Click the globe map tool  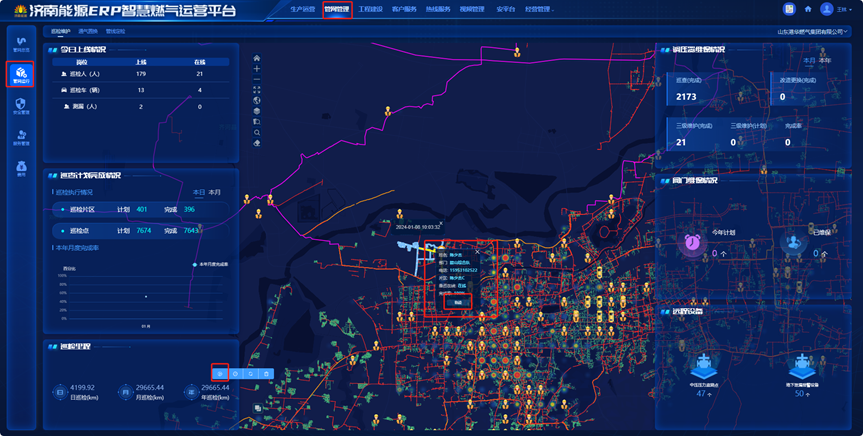(x=256, y=101)
